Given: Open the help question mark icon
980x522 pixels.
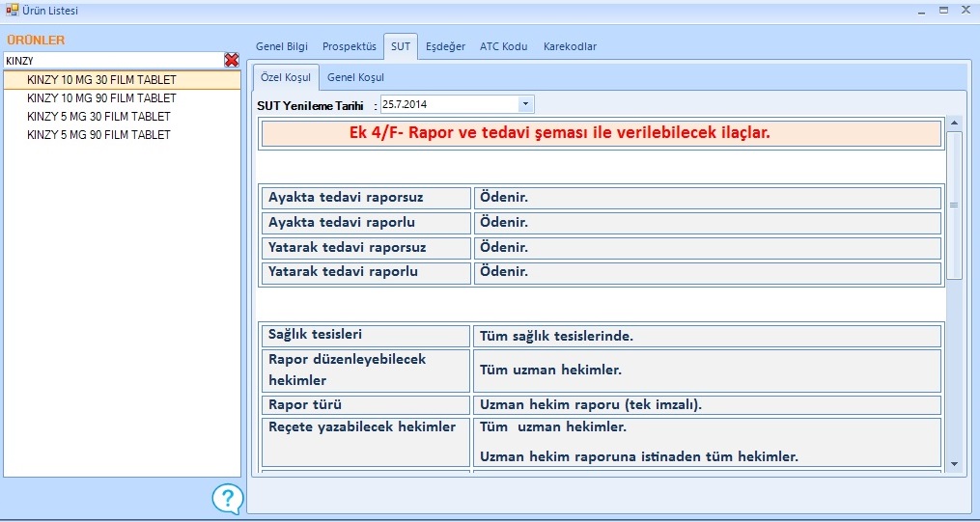Looking at the screenshot, I should coord(227,498).
